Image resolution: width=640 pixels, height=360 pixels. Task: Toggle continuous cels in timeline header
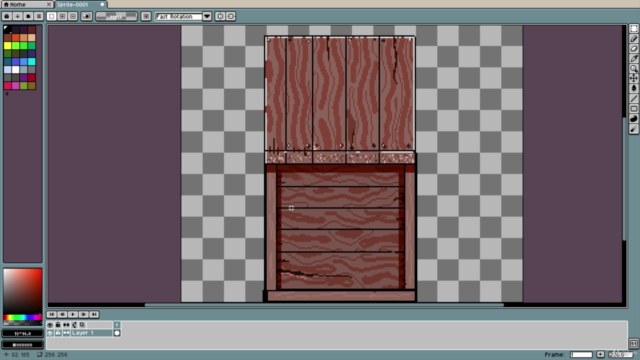66,325
